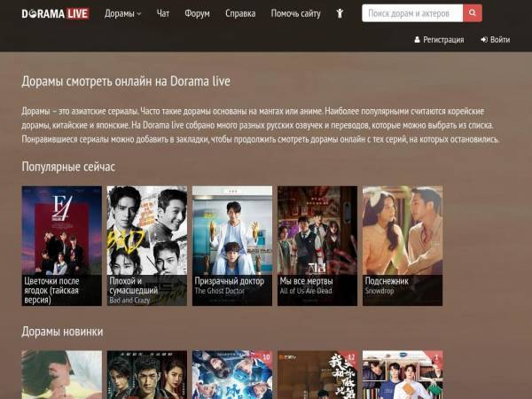
Task: Open the first new drama thumbnail without badge
Action: click(x=62, y=374)
